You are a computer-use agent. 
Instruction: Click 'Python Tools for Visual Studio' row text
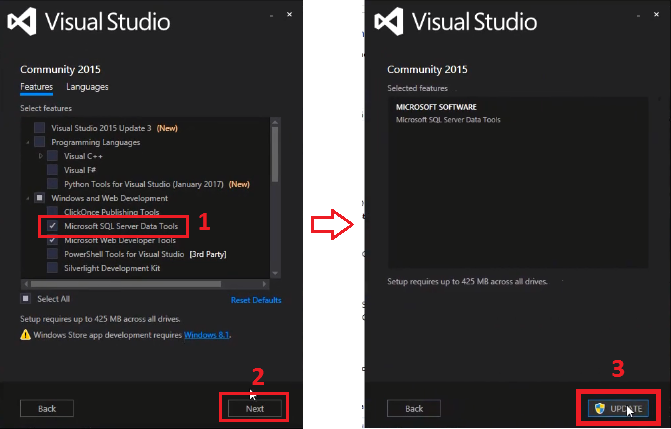(144, 184)
